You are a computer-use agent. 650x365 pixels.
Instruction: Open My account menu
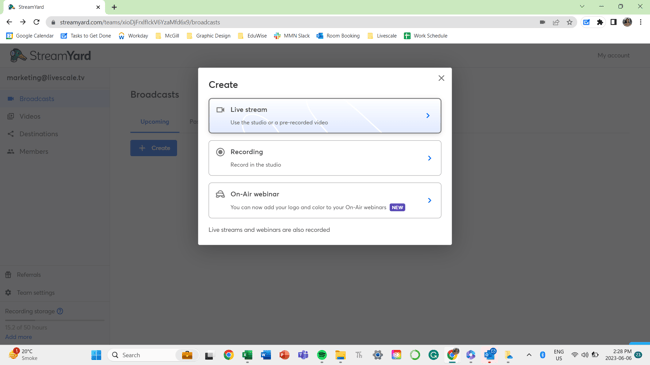[x=614, y=55]
